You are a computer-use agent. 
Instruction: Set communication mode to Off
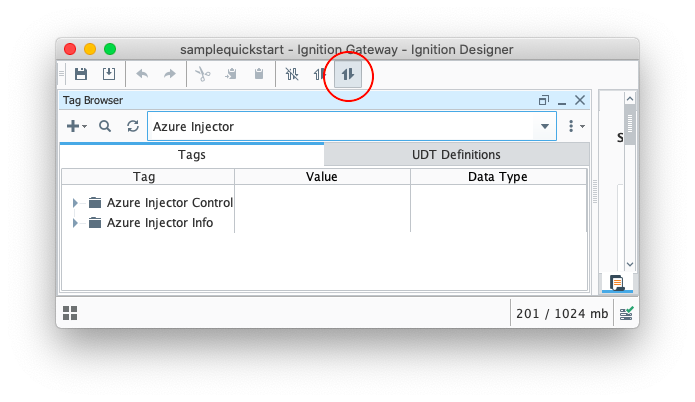[x=292, y=74]
